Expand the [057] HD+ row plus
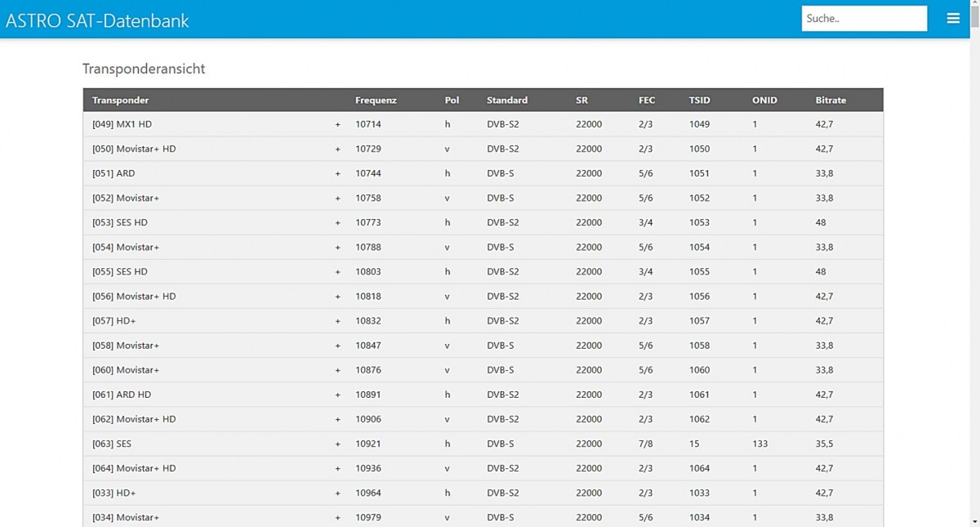Viewport: 980px width, 527px height. [337, 320]
